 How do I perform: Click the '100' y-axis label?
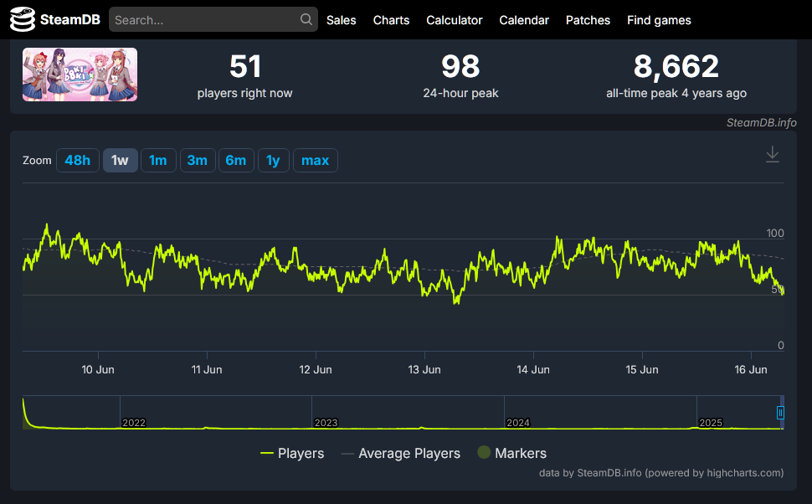[774, 233]
